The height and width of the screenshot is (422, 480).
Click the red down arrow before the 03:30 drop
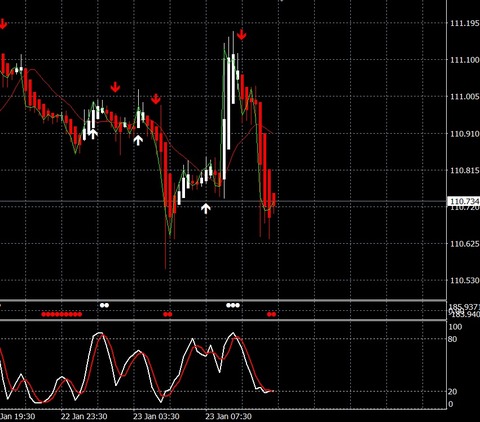[156, 99]
